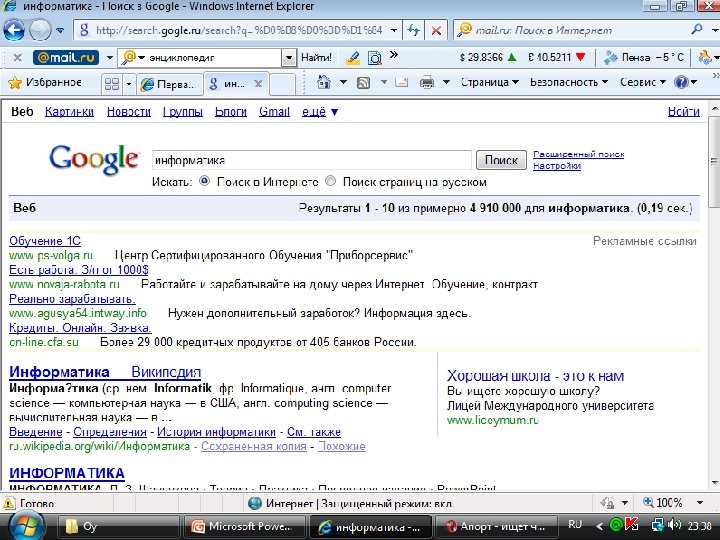Click the Войти sign-in link
The image size is (720, 540).
(x=684, y=112)
